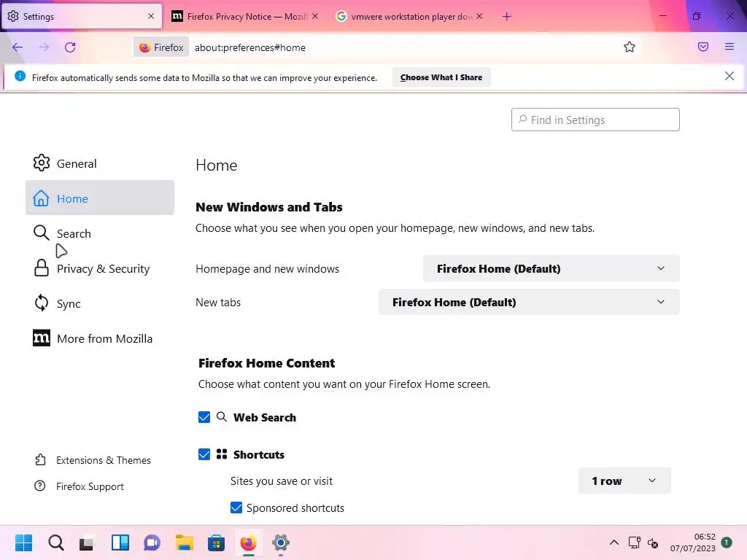Open the Chat app on the taskbar
This screenshot has height=560, width=747.
click(152, 542)
